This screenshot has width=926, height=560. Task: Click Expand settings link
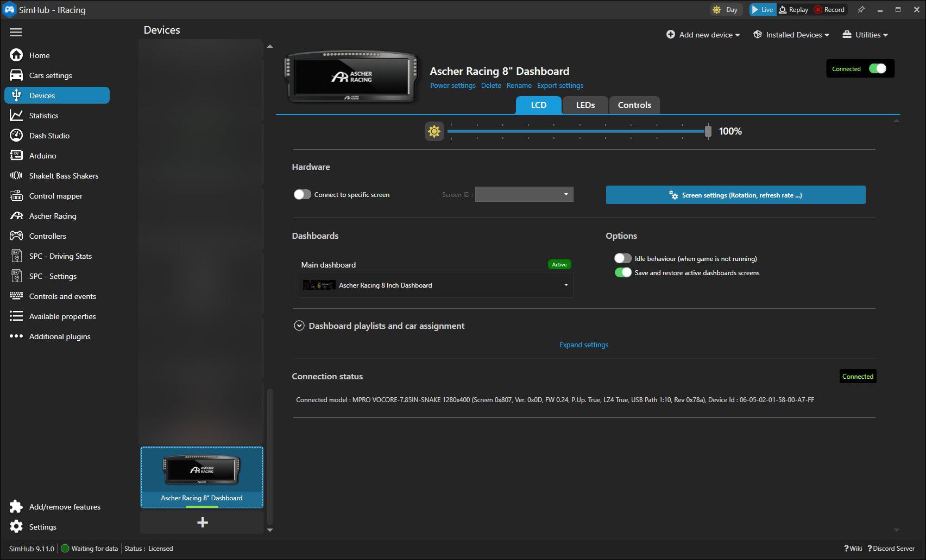coord(584,345)
